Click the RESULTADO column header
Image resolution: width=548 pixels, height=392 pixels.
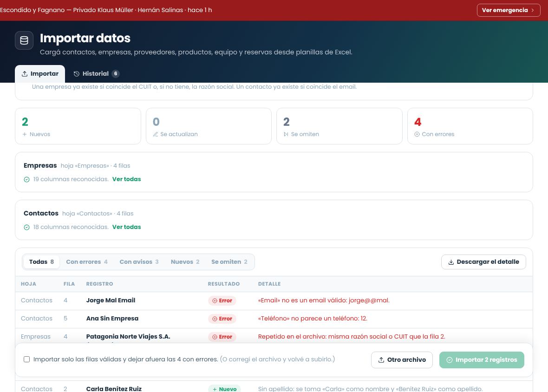coord(224,284)
